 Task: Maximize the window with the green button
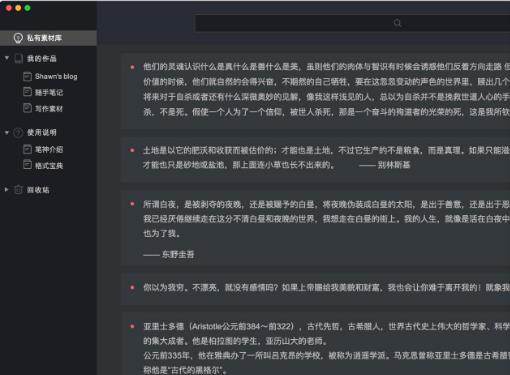(28, 8)
